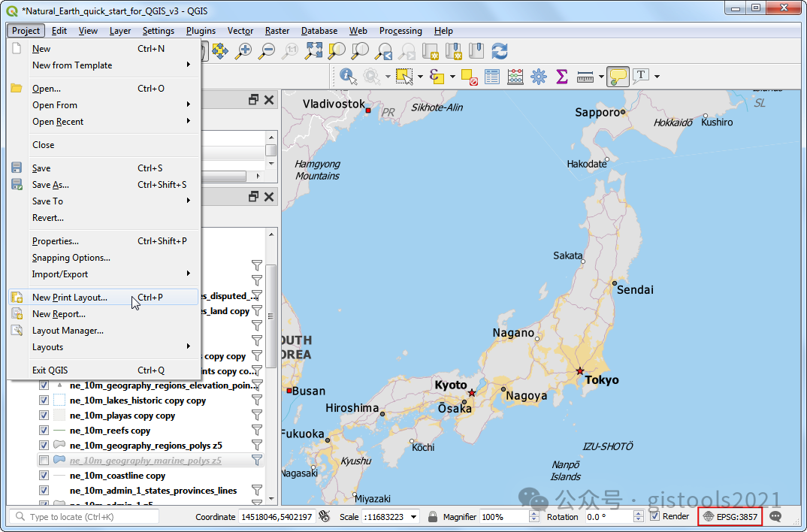This screenshot has height=532, width=807.
Task: Uncheck ne_10m_lakes_historic copy copy layer
Action: click(44, 401)
